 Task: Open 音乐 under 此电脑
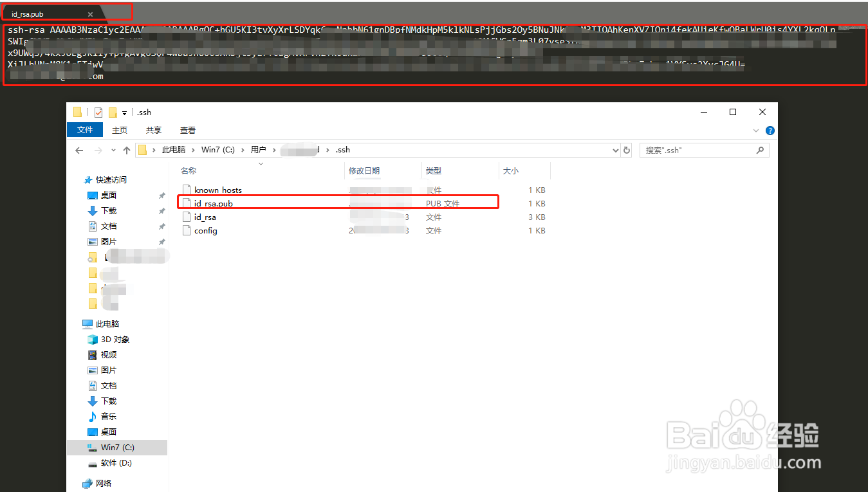pyautogui.click(x=109, y=416)
